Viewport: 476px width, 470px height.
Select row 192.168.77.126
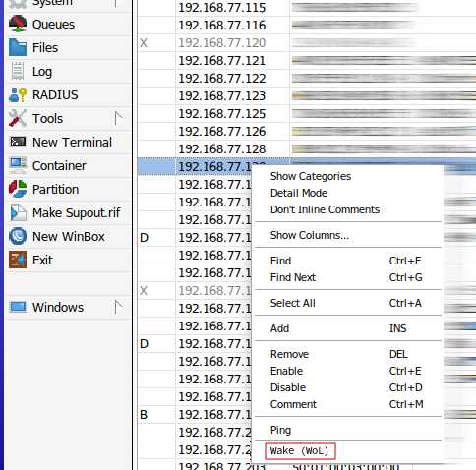tap(307, 132)
